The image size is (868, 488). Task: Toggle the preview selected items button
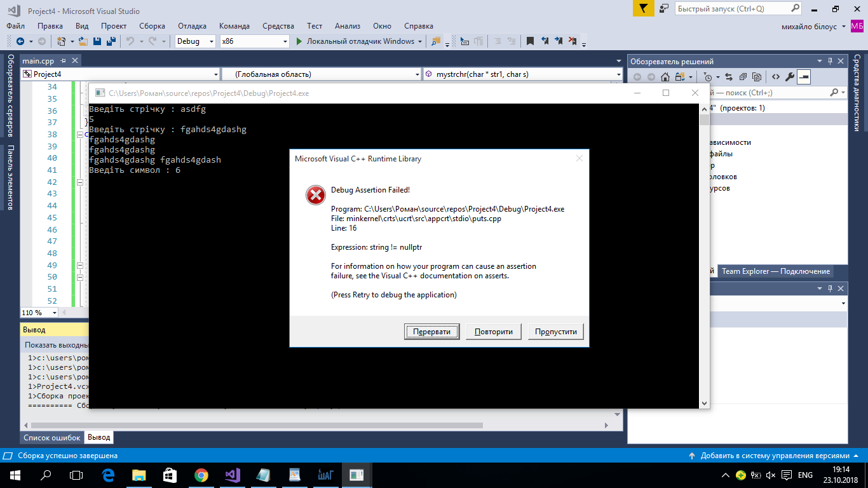pos(804,77)
